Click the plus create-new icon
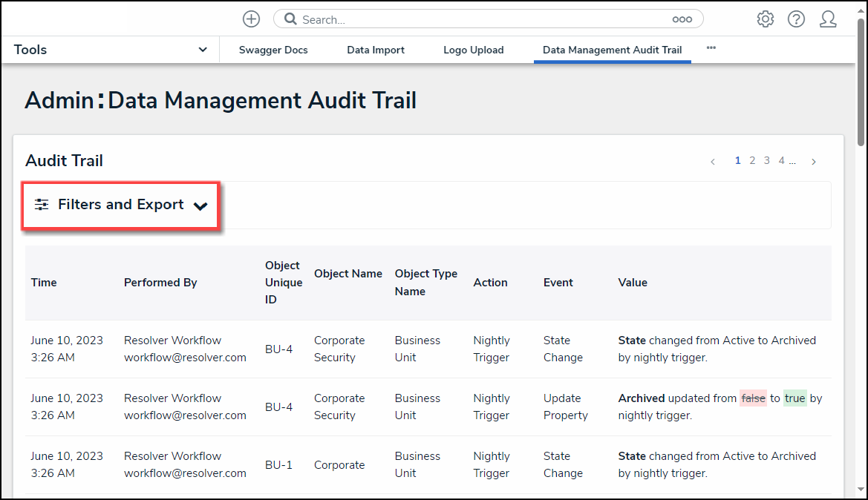Screen dimensions: 868x500 (x=251, y=19)
